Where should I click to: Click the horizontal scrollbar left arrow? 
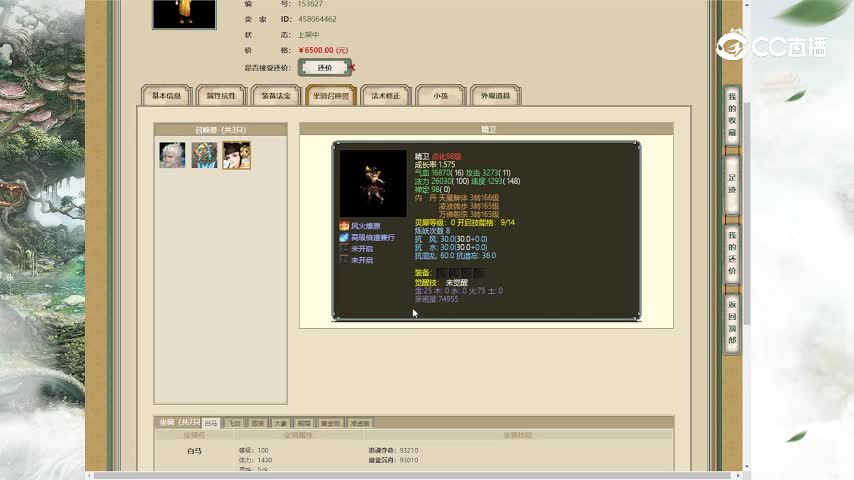(90, 476)
